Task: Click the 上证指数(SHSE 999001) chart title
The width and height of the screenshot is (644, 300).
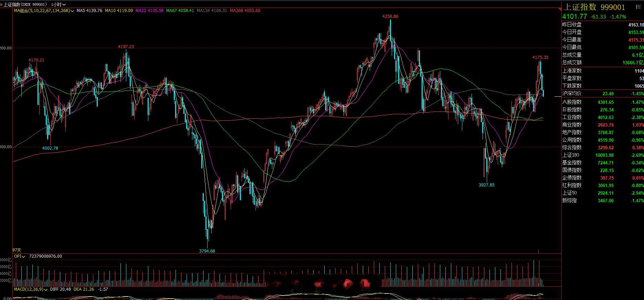Action: [25, 4]
